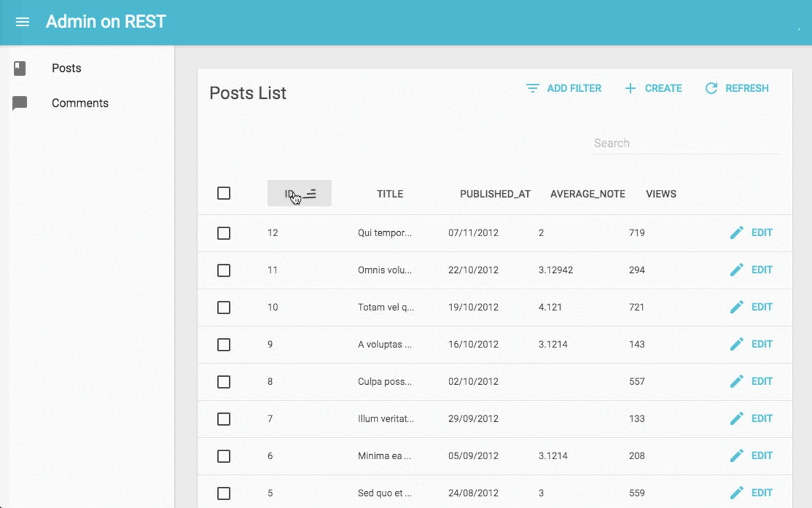Click the EDIT link for post 10
812x508 pixels.
tap(762, 307)
